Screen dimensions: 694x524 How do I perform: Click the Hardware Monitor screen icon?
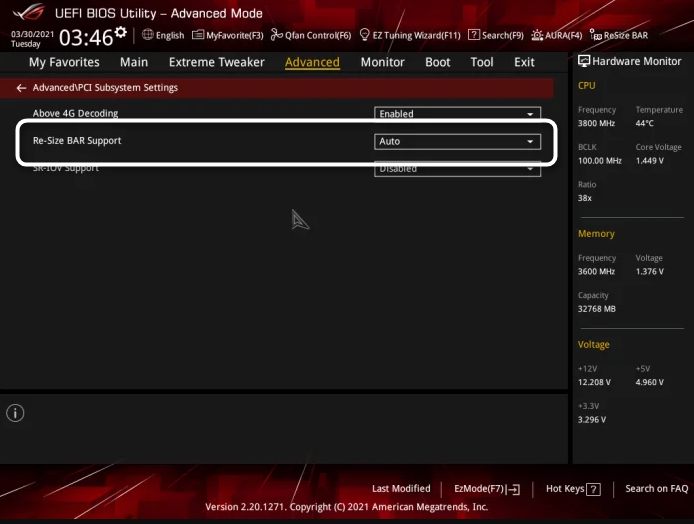coord(584,62)
